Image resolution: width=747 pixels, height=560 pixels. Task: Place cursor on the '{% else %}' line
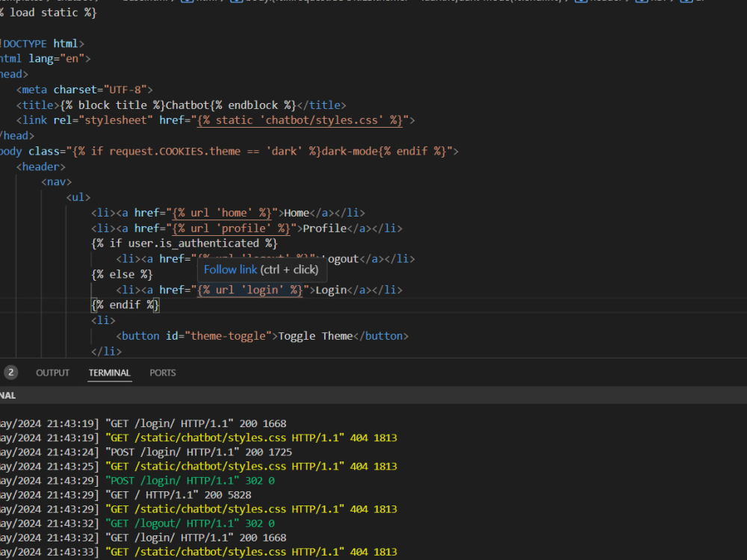pyautogui.click(x=122, y=275)
